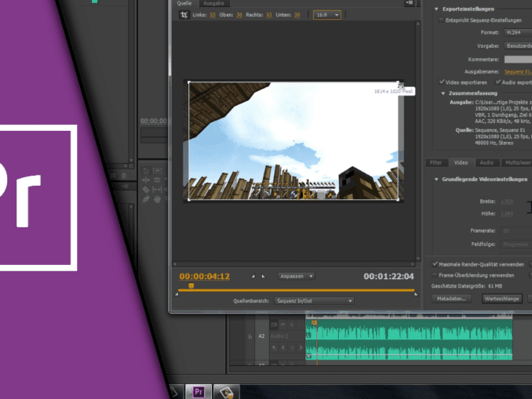
Task: Click the Adobe Media Encoder taskbar icon
Action: click(x=227, y=390)
